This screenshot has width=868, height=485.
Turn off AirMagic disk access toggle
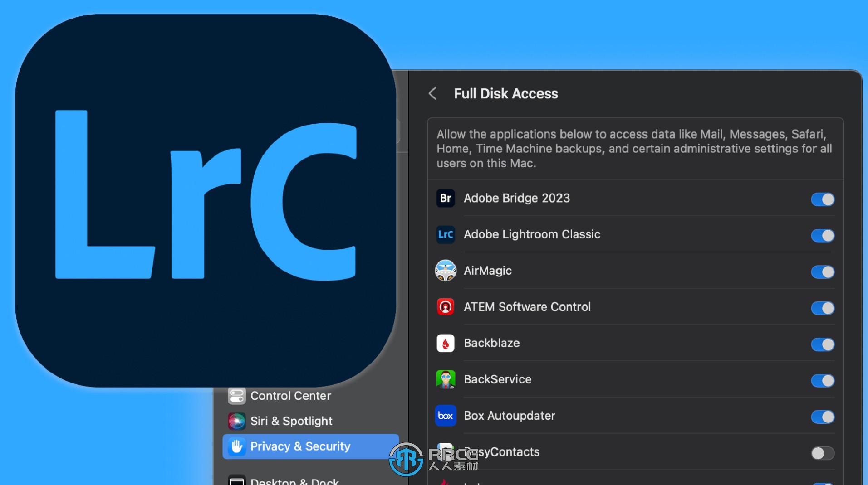[x=823, y=272]
